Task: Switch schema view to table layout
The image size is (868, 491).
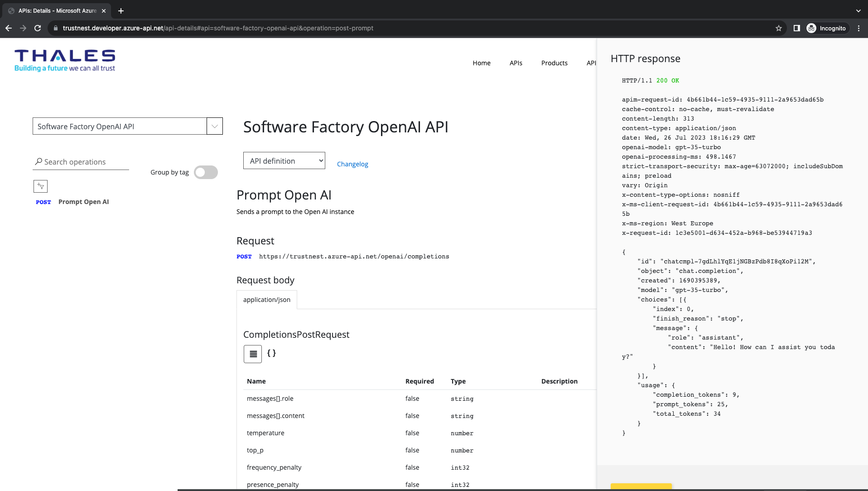Action: point(253,354)
